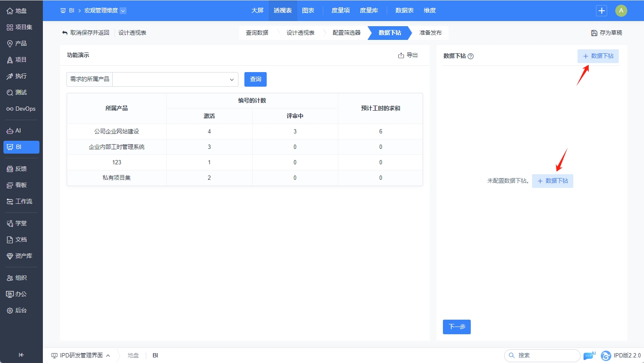Go to the 配置筛选器 step
644x363 pixels.
coord(346,33)
